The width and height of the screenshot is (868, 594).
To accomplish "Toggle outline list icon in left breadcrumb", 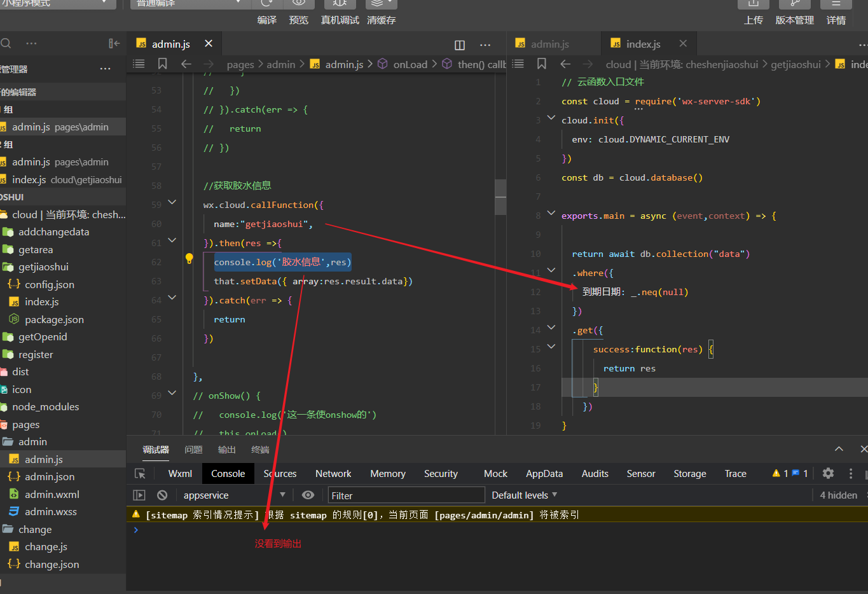I will tap(139, 64).
